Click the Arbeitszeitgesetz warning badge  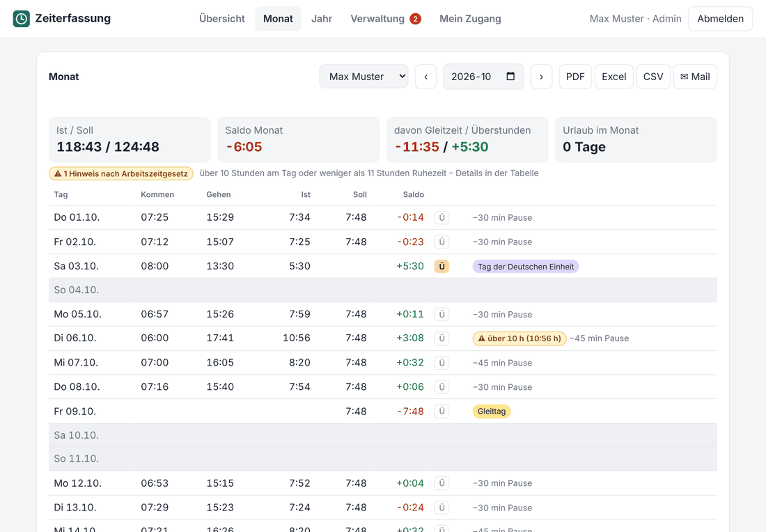click(121, 173)
